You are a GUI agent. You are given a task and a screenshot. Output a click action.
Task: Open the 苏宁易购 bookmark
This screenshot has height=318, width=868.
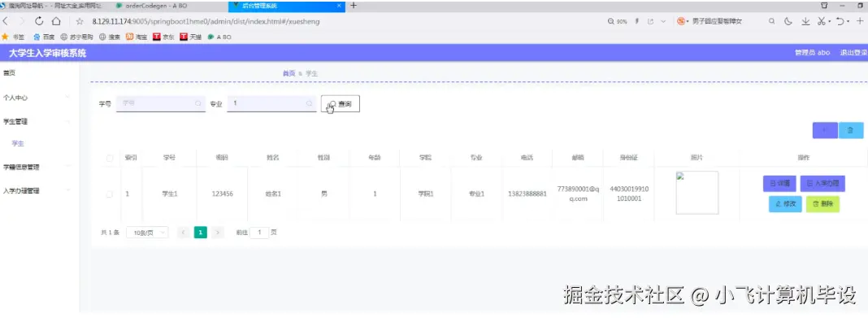pos(76,37)
